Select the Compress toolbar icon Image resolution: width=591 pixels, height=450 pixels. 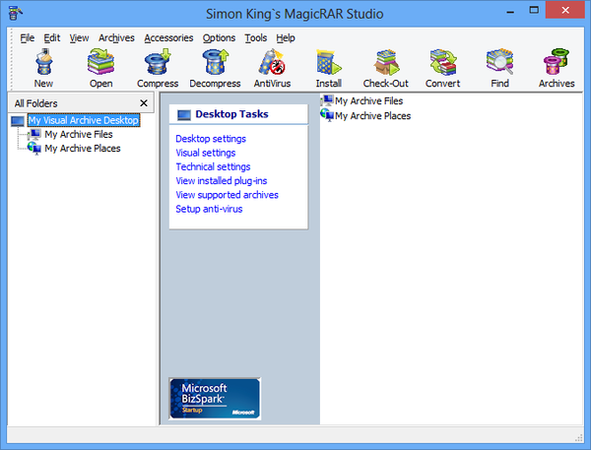click(158, 63)
